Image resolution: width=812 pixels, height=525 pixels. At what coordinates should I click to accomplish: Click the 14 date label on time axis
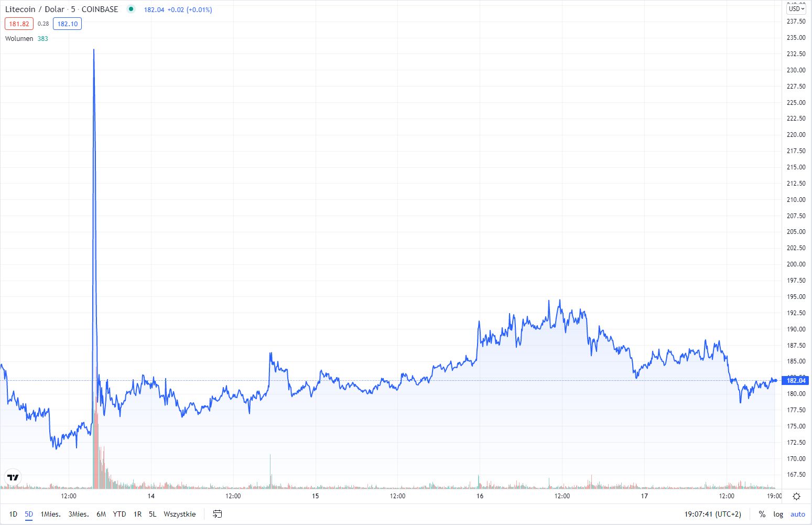(151, 496)
